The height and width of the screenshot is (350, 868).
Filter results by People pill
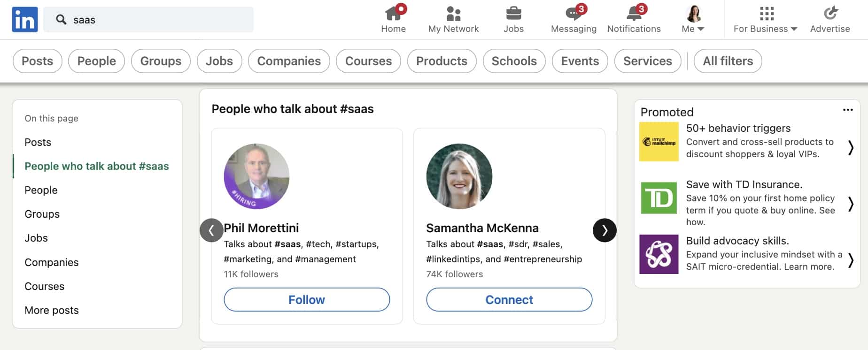[x=96, y=61]
